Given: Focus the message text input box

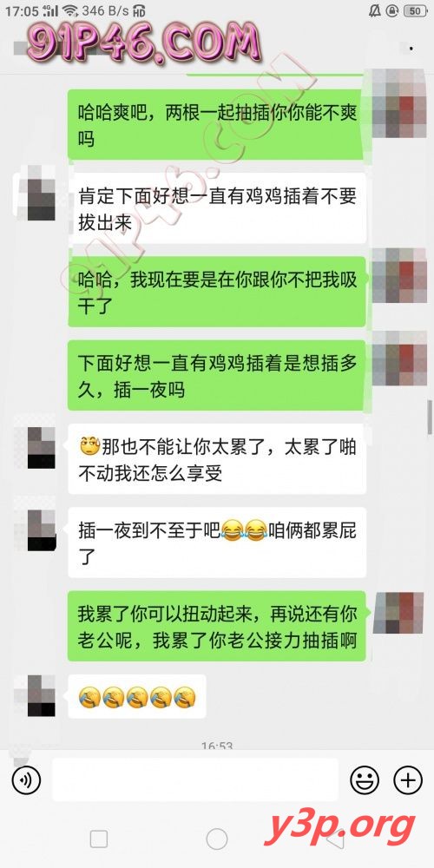Looking at the screenshot, I should pyautogui.click(x=194, y=780).
